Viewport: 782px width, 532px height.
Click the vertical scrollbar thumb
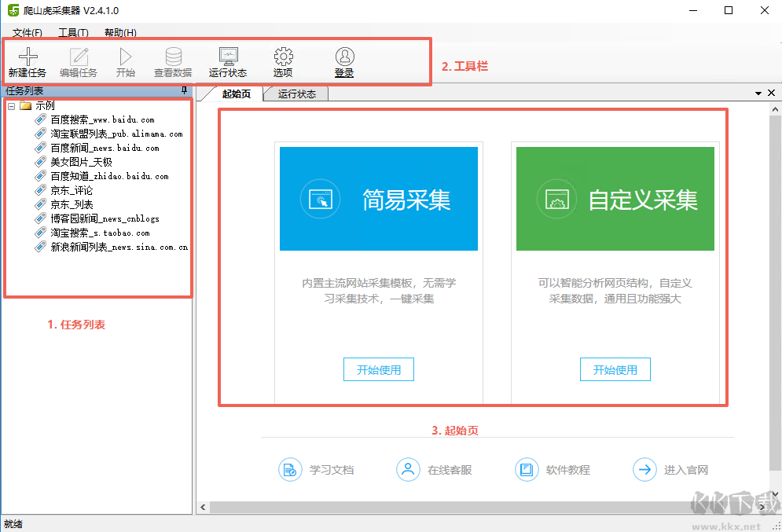(x=775, y=292)
